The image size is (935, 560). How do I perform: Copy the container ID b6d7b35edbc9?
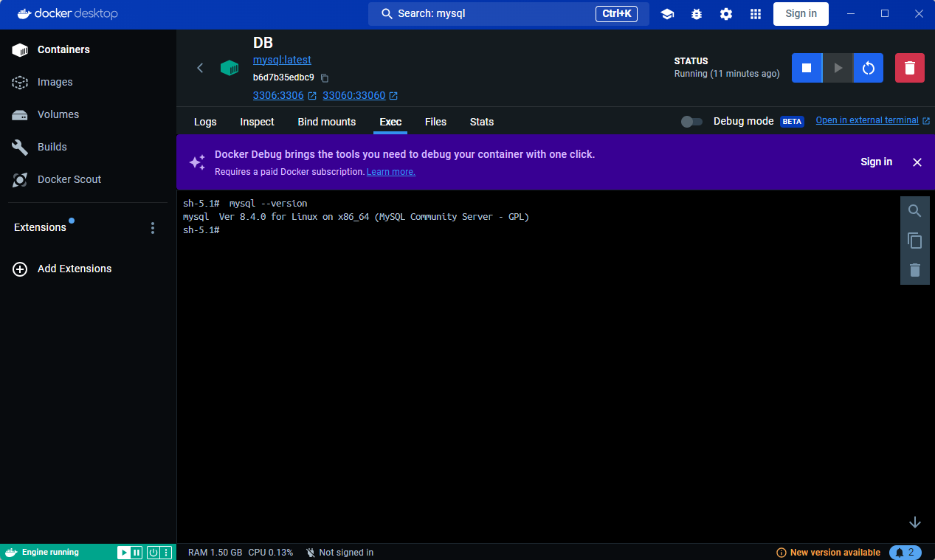click(x=325, y=77)
